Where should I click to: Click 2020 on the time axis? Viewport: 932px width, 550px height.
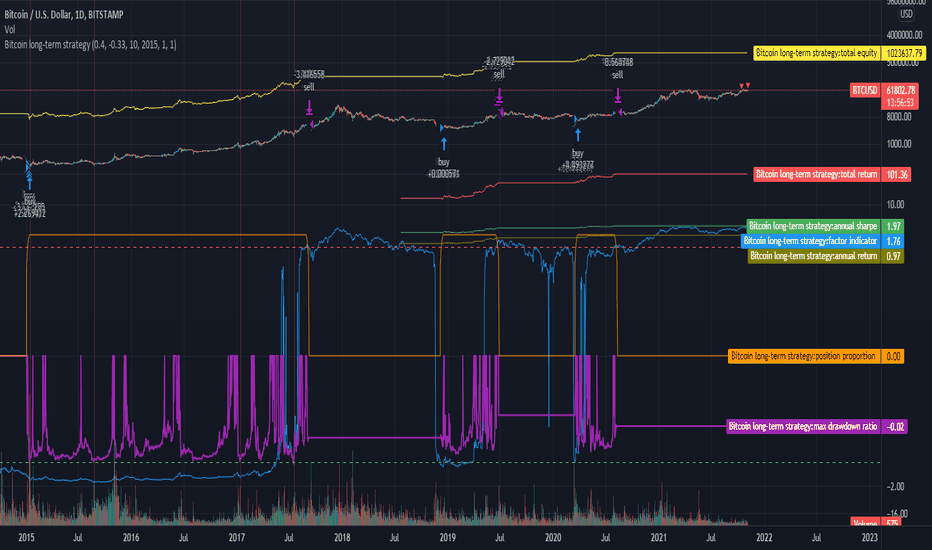tap(553, 538)
